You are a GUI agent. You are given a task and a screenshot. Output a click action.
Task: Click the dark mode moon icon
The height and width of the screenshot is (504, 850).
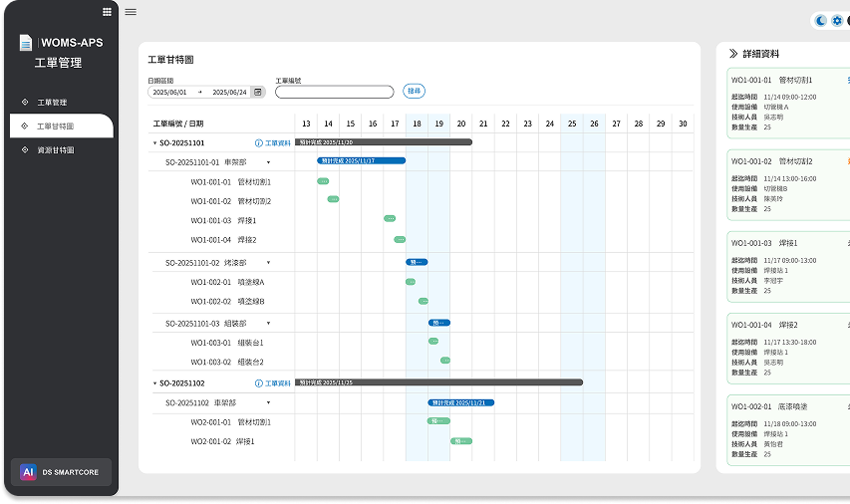point(821,20)
